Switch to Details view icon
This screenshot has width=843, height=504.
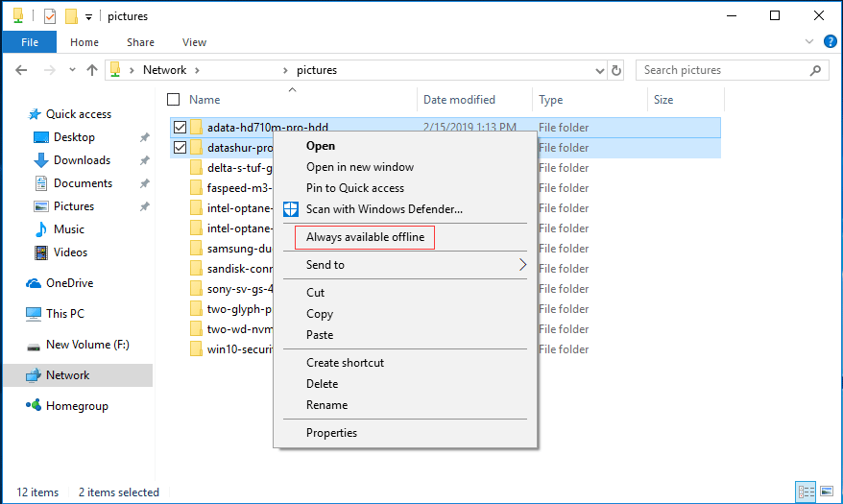click(x=806, y=492)
